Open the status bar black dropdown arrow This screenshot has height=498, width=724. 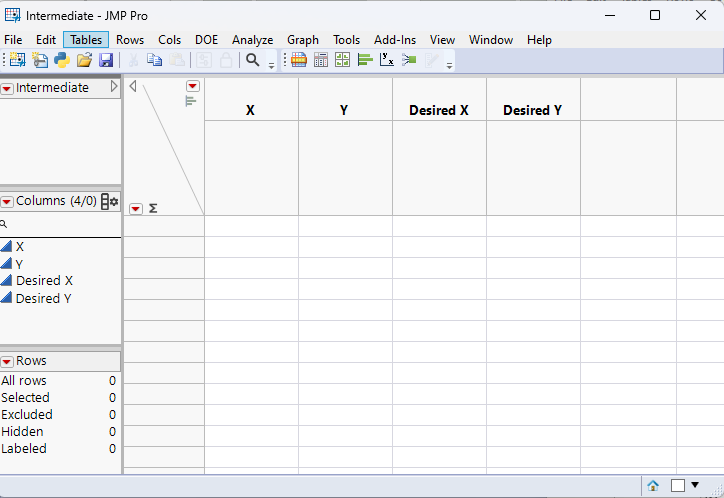[x=695, y=485]
